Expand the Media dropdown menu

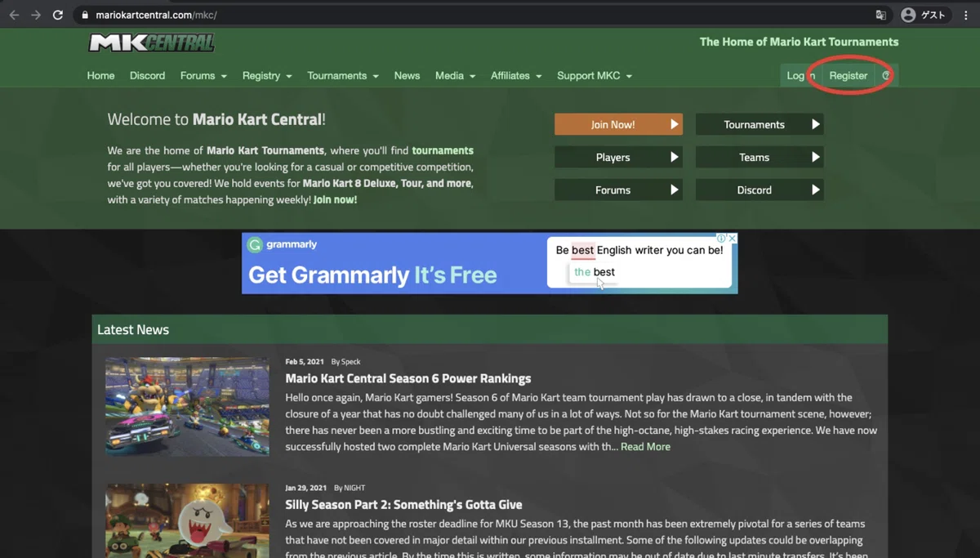455,76
